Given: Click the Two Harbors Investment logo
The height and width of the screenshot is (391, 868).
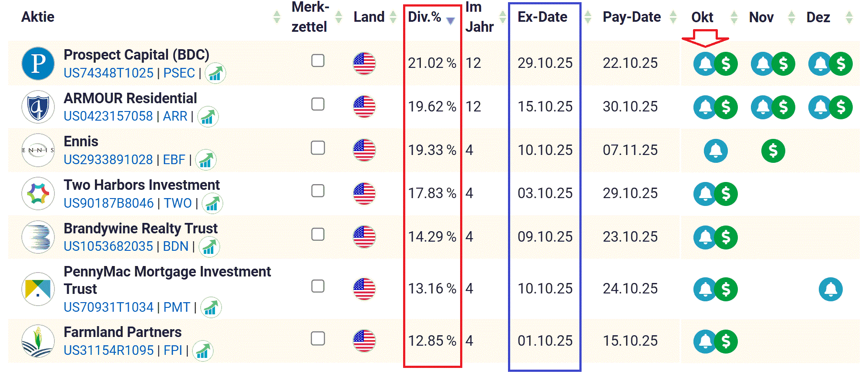Looking at the screenshot, I should pos(38,193).
